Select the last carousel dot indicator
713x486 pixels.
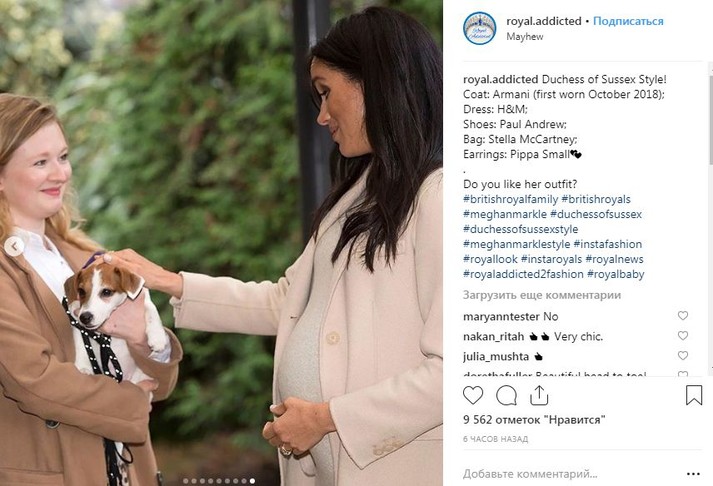[252, 481]
